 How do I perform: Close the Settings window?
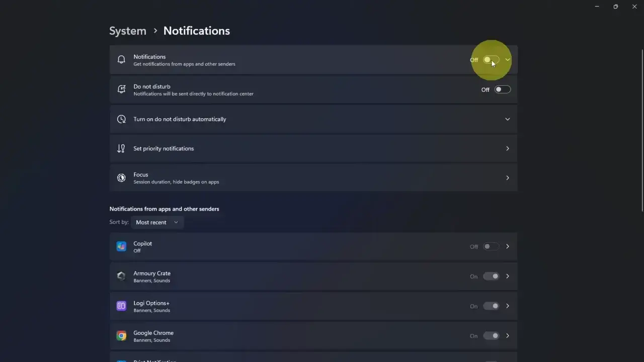634,7
